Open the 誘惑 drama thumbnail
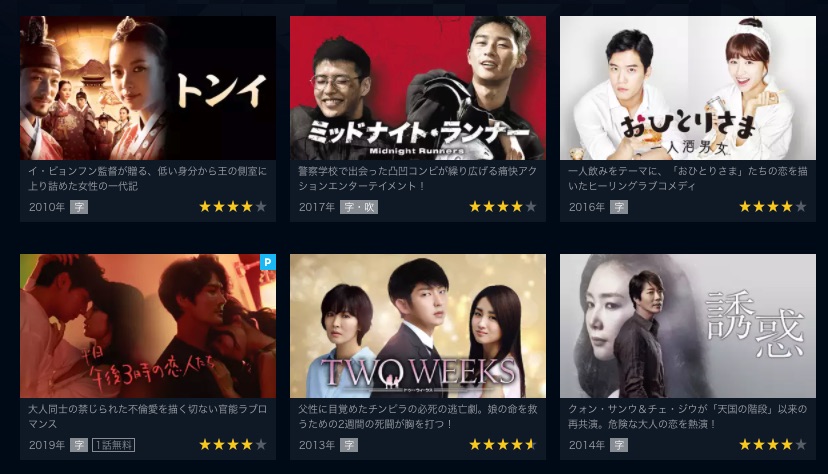 coord(688,326)
